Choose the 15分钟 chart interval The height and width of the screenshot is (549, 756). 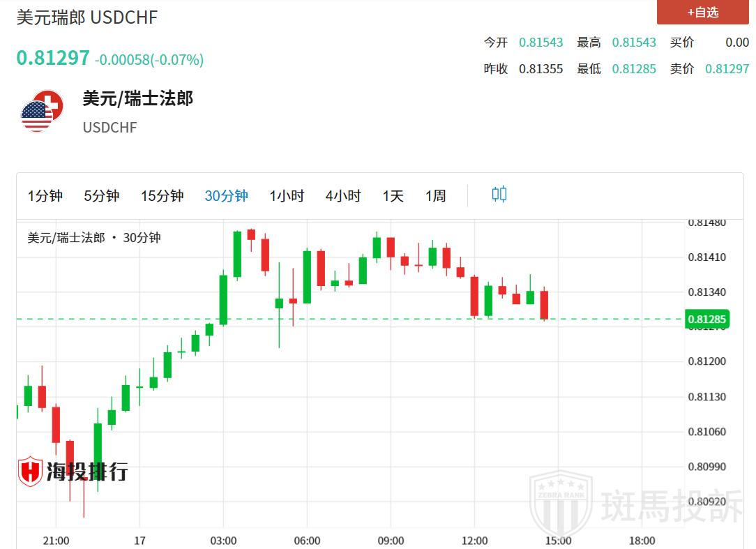click(x=162, y=196)
